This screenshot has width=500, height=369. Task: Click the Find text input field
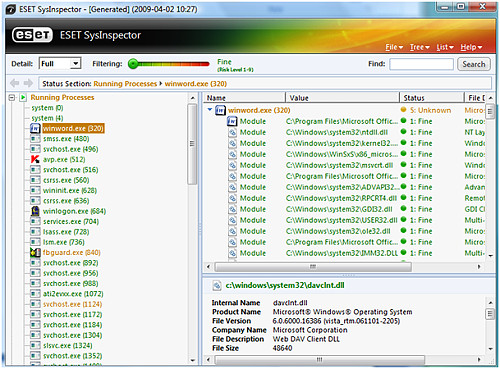[x=421, y=64]
